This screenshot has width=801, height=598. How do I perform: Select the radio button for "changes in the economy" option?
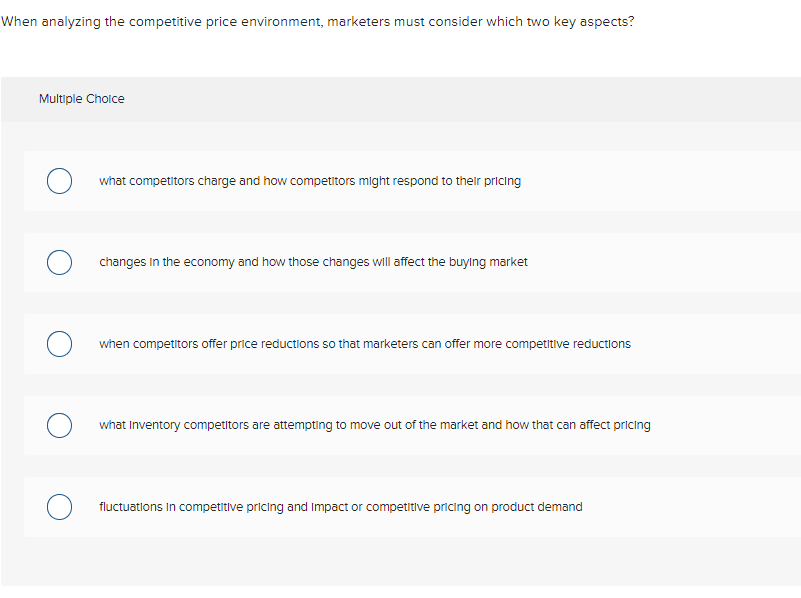point(59,262)
